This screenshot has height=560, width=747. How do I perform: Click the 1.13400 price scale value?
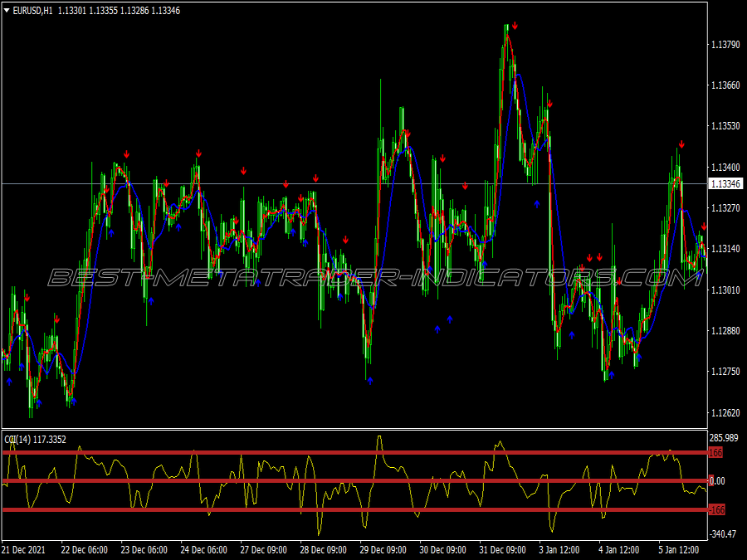pyautogui.click(x=725, y=167)
